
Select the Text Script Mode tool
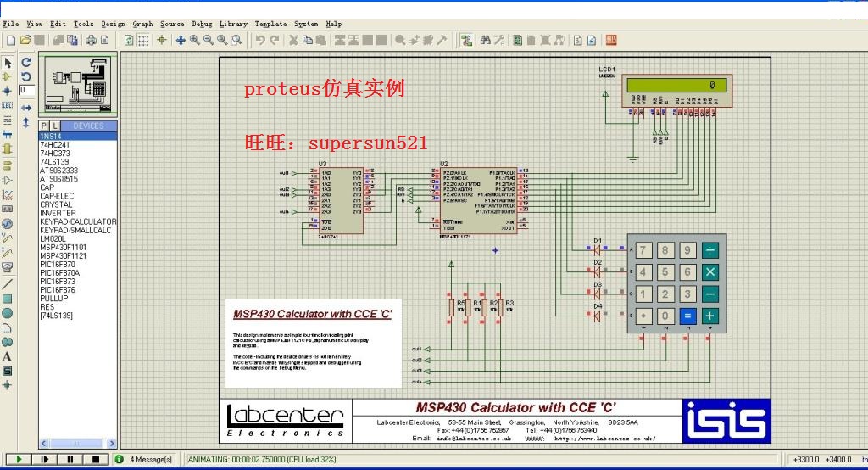click(7, 120)
